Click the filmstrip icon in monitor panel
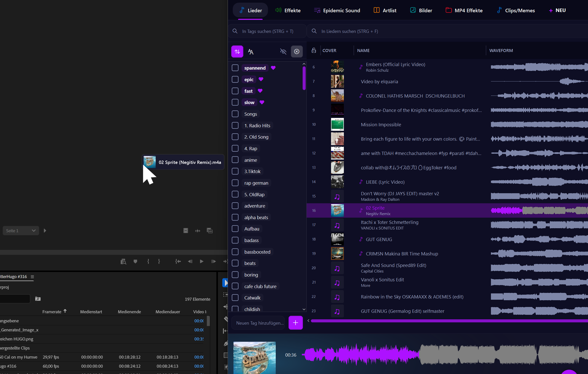Viewport: 588px width, 374px height. pyautogui.click(x=186, y=230)
